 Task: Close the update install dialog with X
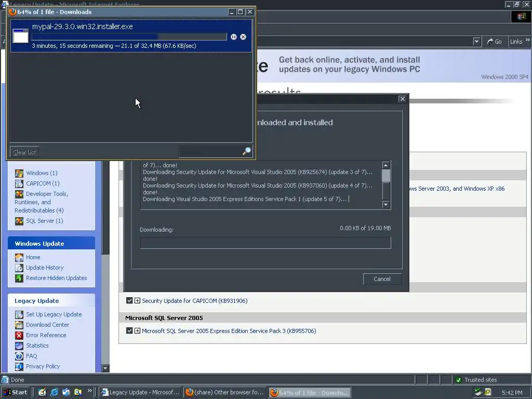403,99
